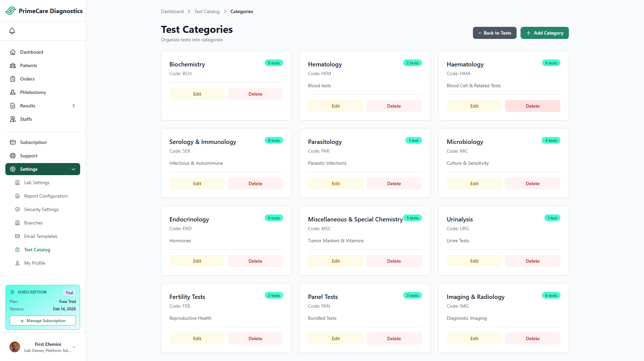Navigate to Test Catalog breadcrumb link
The width and height of the screenshot is (644, 361).
(x=207, y=11)
